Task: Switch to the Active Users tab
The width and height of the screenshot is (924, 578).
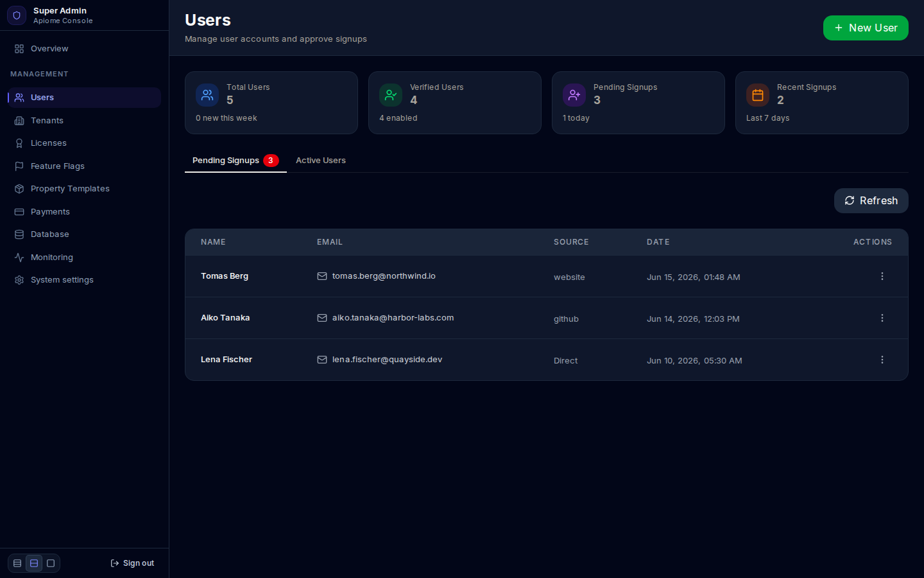Action: pos(321,161)
